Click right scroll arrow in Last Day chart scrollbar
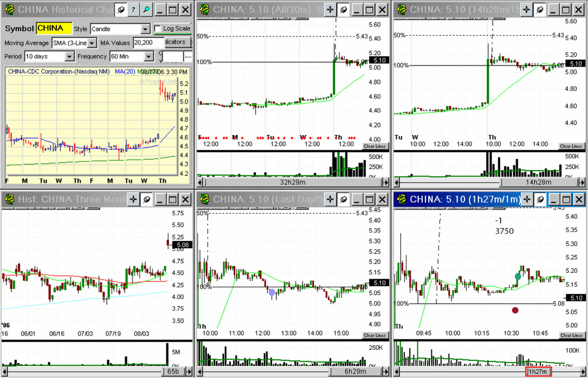The height and width of the screenshot is (378, 588). pos(385,372)
